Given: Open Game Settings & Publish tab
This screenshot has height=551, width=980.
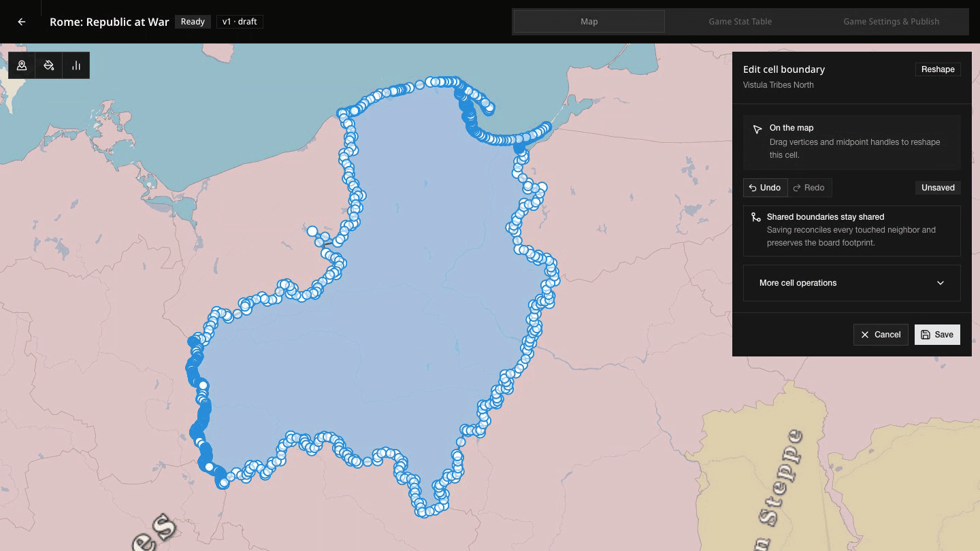Looking at the screenshot, I should 891,22.
